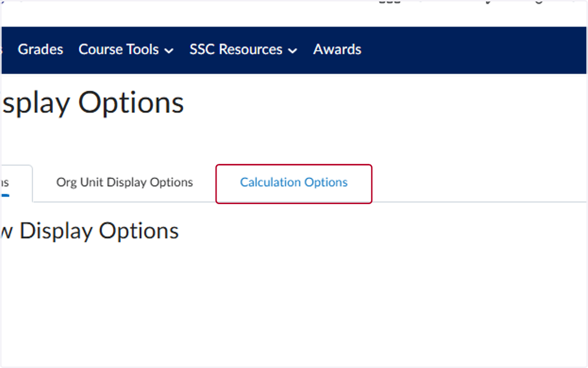Expand the Course Tools menu
588x368 pixels.
click(126, 50)
